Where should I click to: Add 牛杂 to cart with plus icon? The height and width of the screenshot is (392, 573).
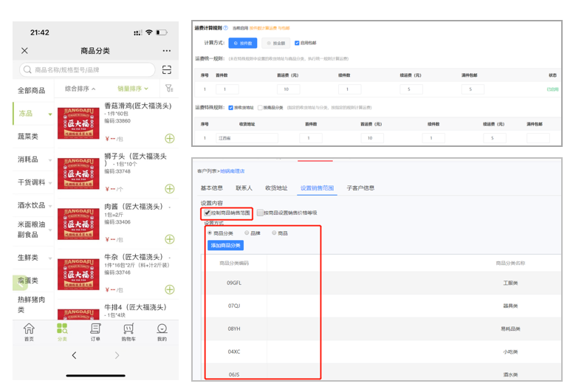[x=170, y=289]
